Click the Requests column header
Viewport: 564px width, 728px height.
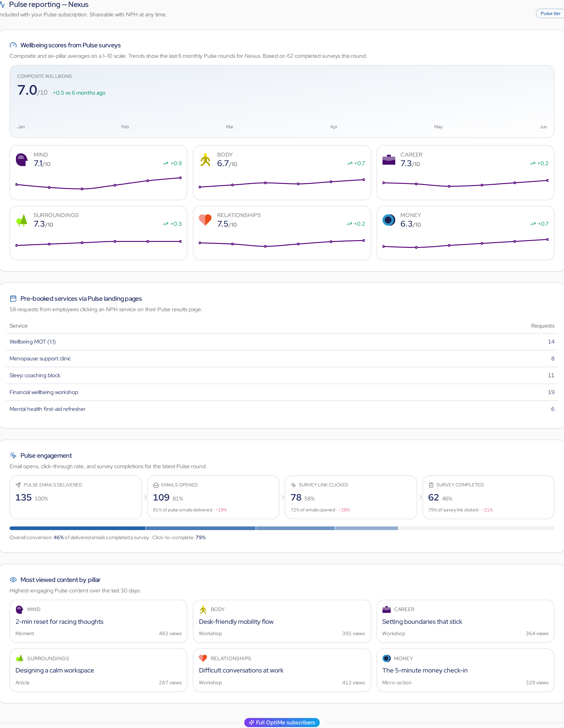543,326
